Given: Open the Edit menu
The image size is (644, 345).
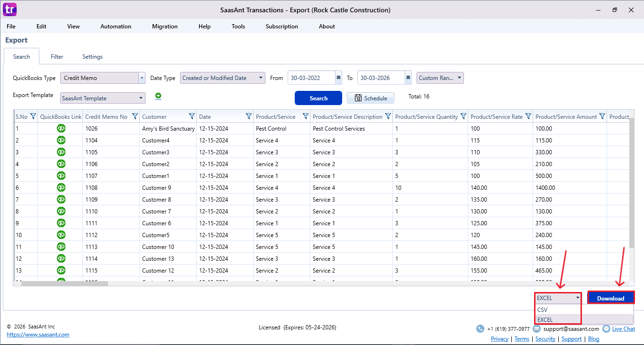Looking at the screenshot, I should pyautogui.click(x=42, y=27).
